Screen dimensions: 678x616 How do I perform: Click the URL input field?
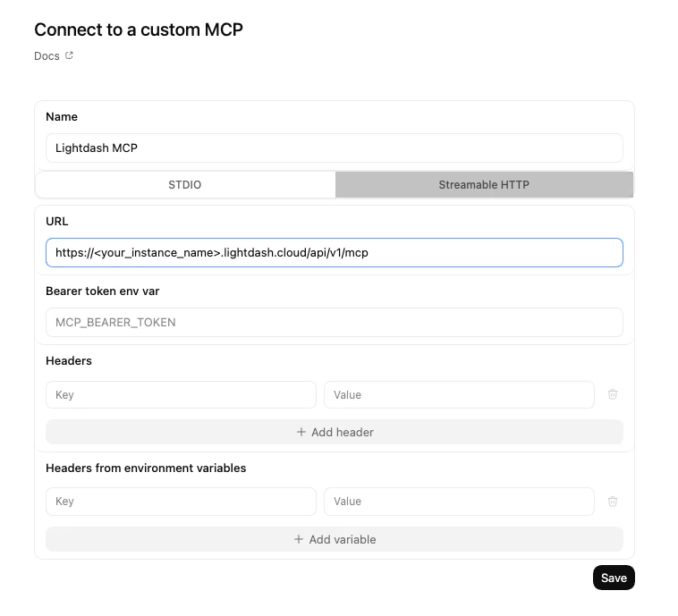[x=335, y=252]
